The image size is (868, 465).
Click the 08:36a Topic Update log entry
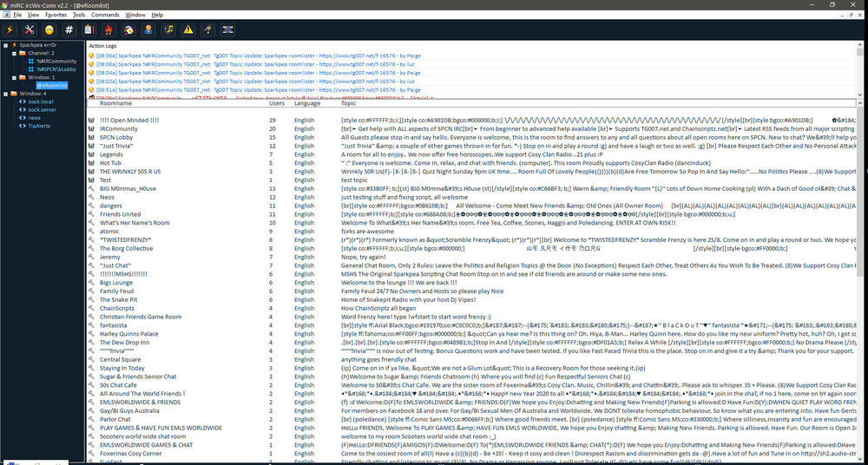coord(258,56)
